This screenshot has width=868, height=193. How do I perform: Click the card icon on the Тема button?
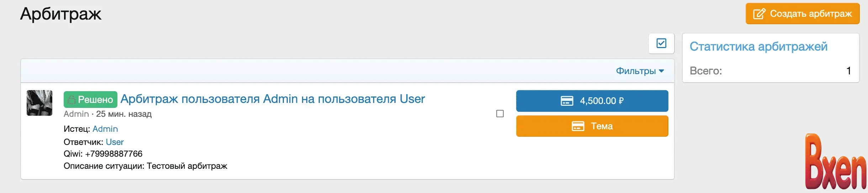(578, 126)
